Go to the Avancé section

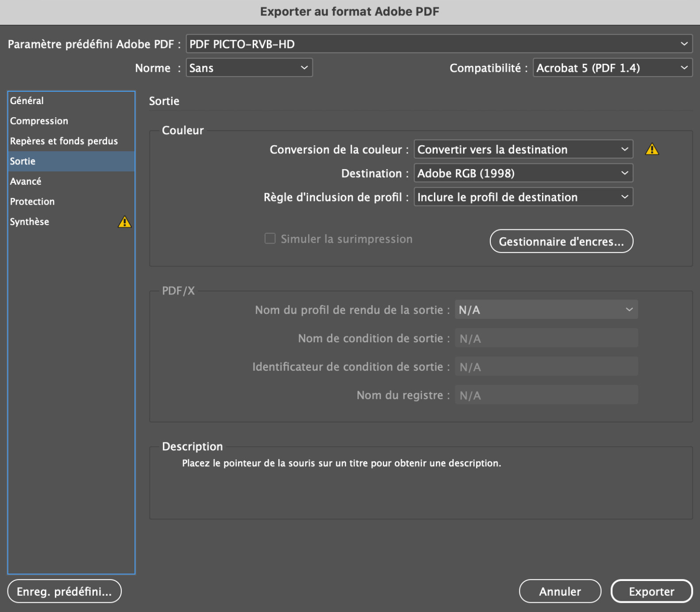(x=26, y=182)
